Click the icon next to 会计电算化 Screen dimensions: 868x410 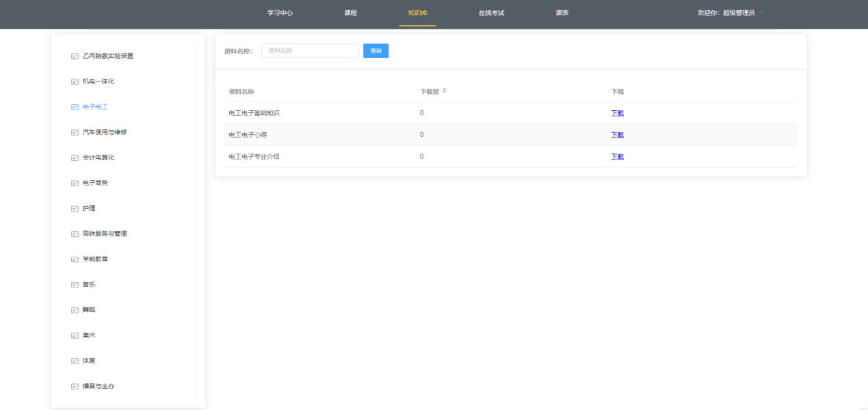coord(75,157)
